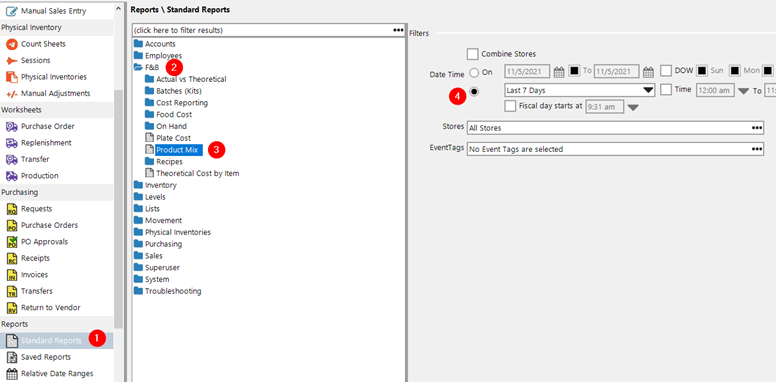Toggle the DOW checkbox
776x382 pixels.
point(666,71)
